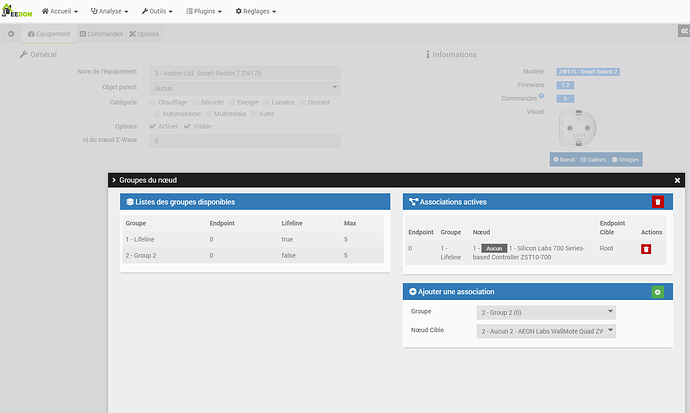
Task: Click the back arrow icon
Action: coord(11,34)
